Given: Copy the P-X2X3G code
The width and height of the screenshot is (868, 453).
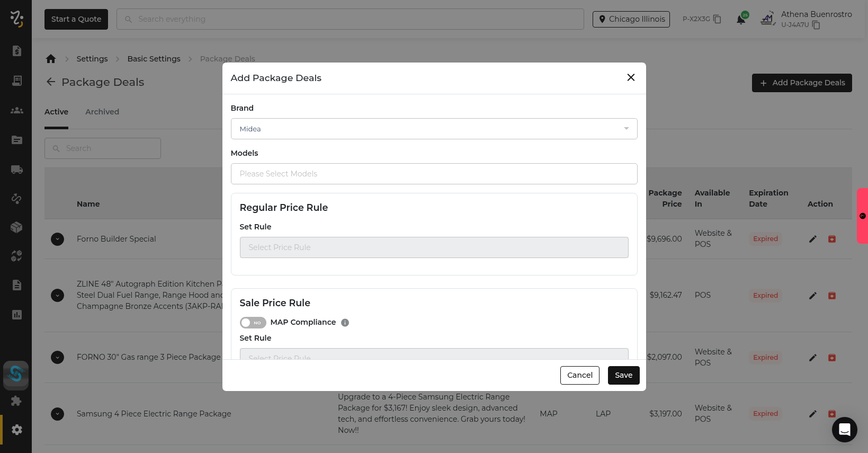Looking at the screenshot, I should pos(717,19).
